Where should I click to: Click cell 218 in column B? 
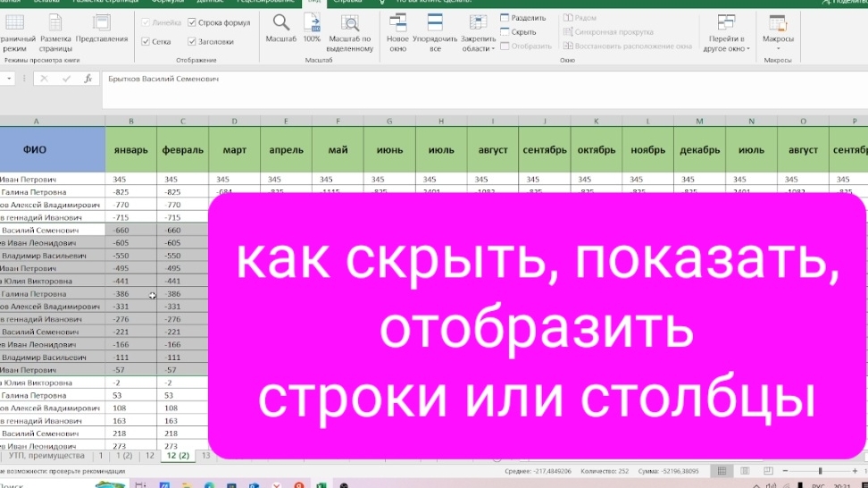pyautogui.click(x=131, y=433)
